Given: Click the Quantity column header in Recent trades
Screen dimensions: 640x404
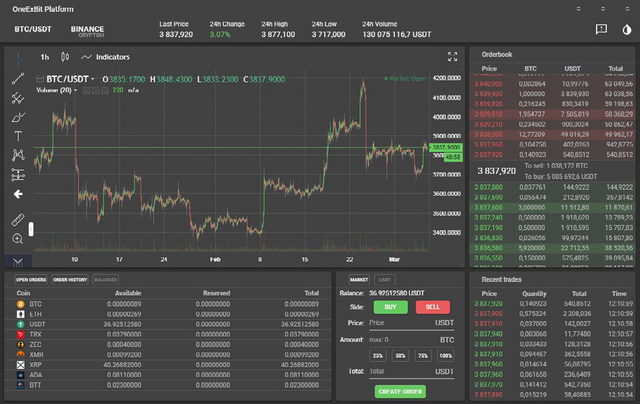Looking at the screenshot, I should 534,293.
